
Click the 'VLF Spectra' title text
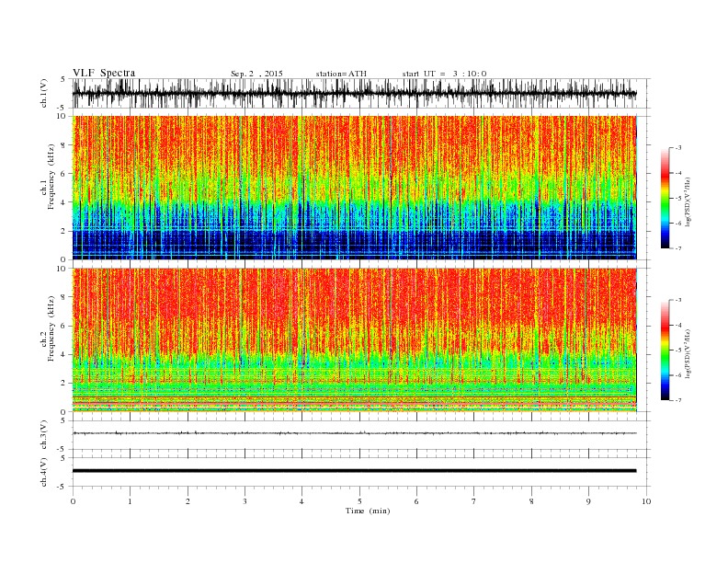coord(104,73)
